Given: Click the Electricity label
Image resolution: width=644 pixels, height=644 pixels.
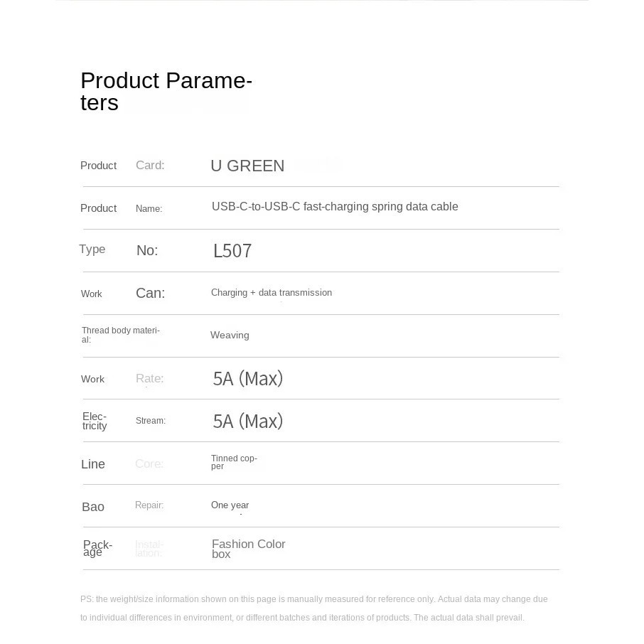Looking at the screenshot, I should pyautogui.click(x=95, y=422).
